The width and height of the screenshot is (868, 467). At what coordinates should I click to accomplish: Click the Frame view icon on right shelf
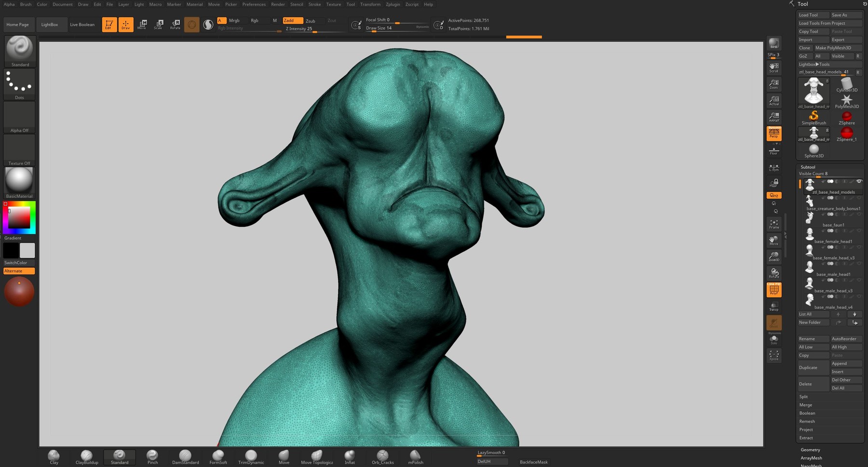pyautogui.click(x=773, y=224)
